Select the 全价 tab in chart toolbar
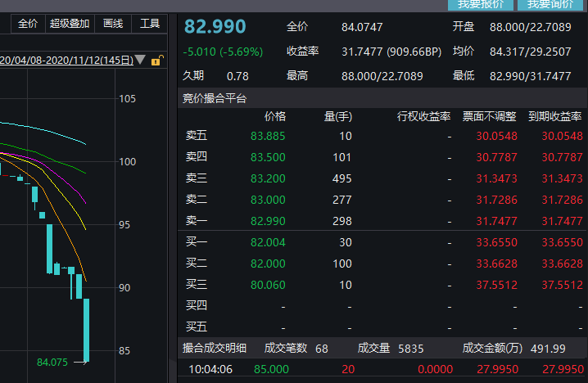The height and width of the screenshot is (383, 588). (28, 24)
